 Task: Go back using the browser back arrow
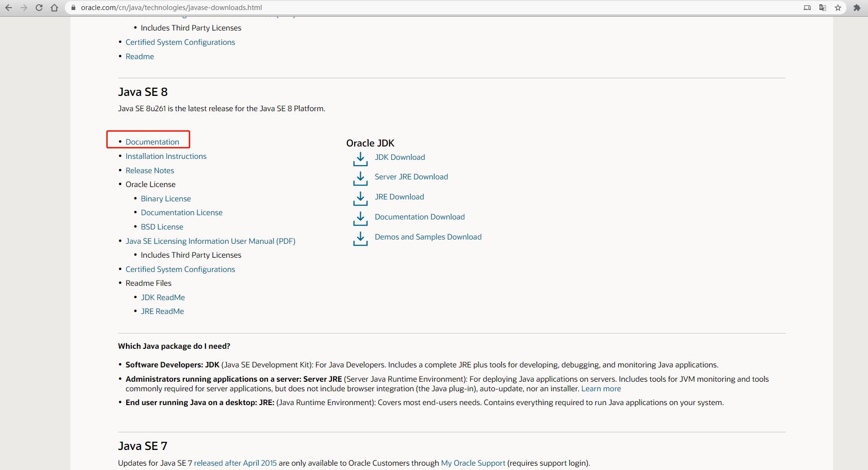[x=9, y=8]
